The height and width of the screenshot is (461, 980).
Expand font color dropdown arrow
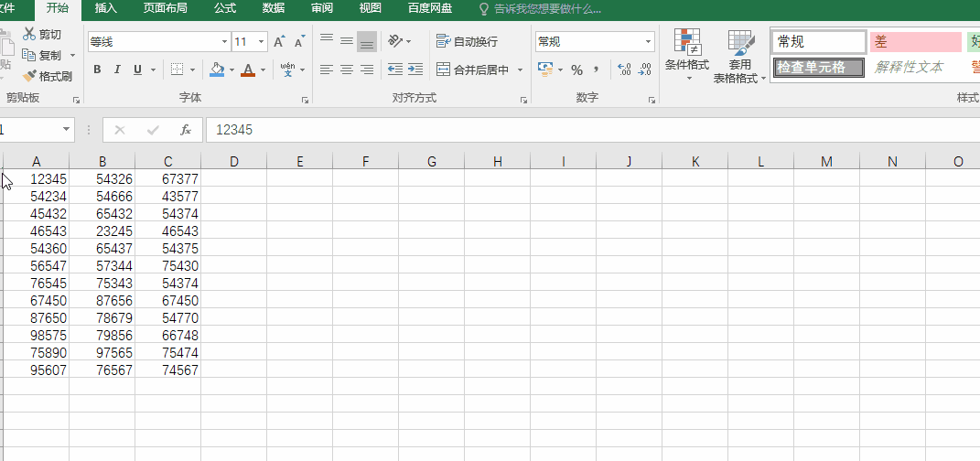point(264,70)
